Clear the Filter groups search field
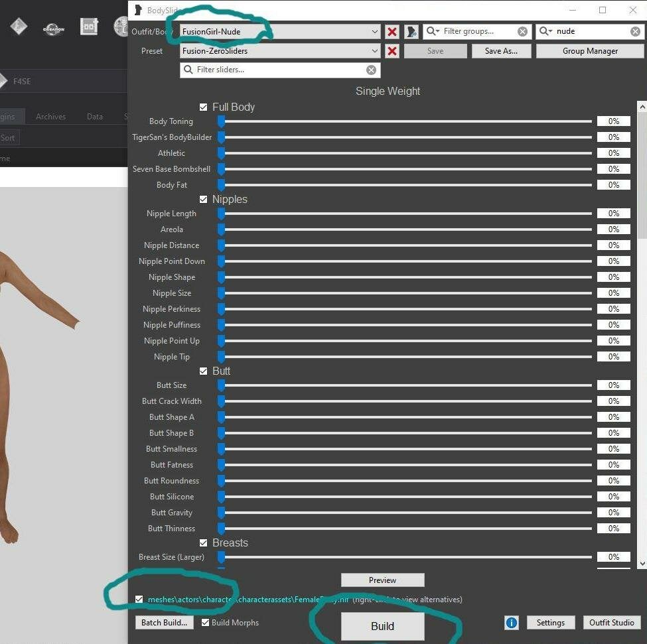The image size is (647, 644). pyautogui.click(x=522, y=32)
